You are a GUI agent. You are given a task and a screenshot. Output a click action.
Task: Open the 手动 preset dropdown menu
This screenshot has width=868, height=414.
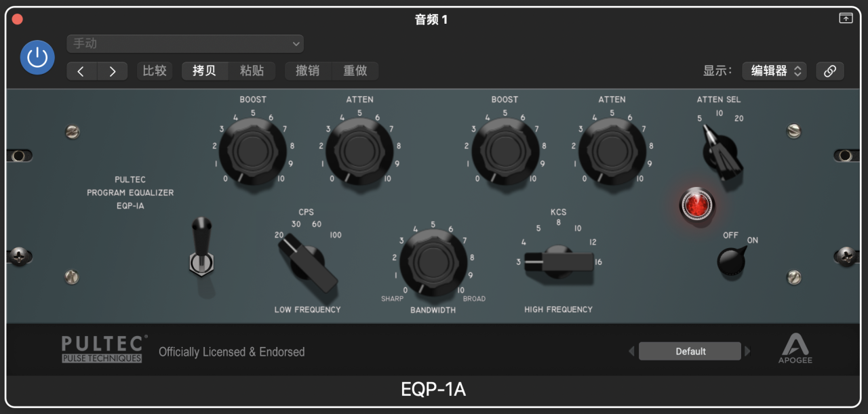point(185,43)
